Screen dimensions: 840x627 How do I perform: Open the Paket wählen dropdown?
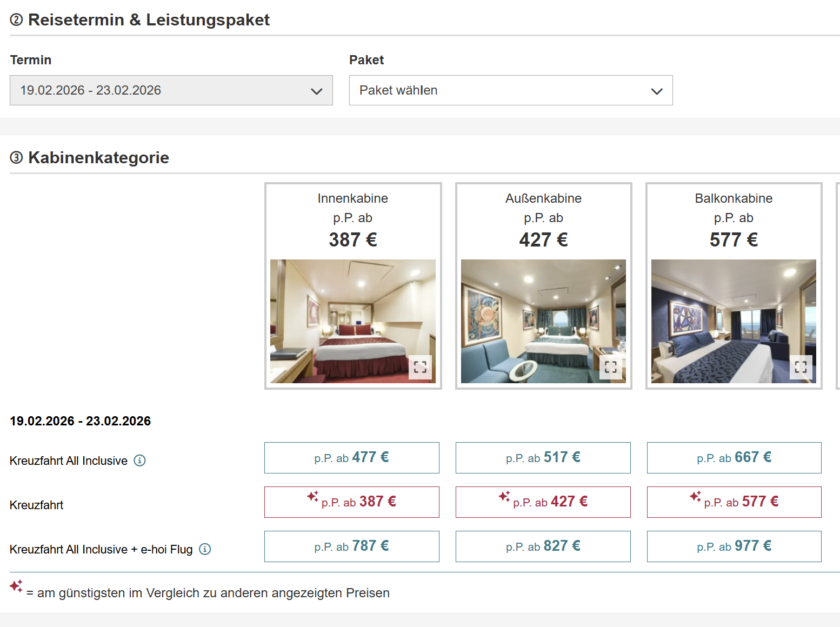(x=511, y=90)
